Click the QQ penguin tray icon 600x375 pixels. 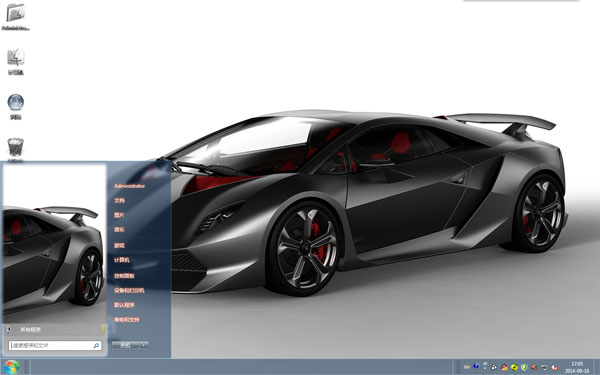pos(494,367)
